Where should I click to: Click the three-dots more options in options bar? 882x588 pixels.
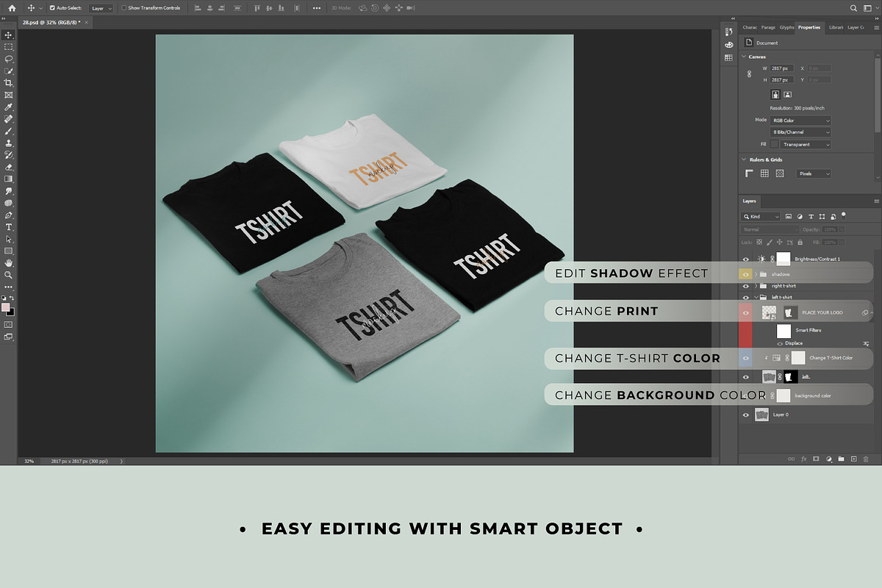pyautogui.click(x=317, y=7)
